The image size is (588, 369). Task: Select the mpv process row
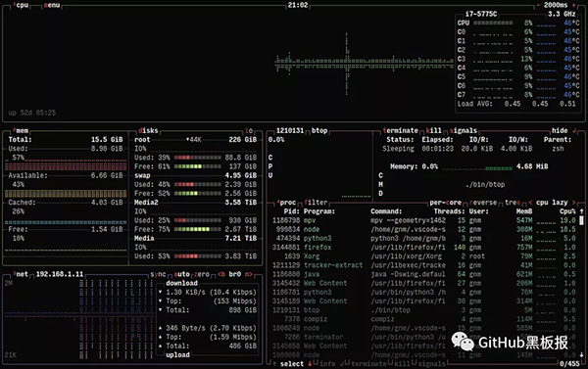423,220
